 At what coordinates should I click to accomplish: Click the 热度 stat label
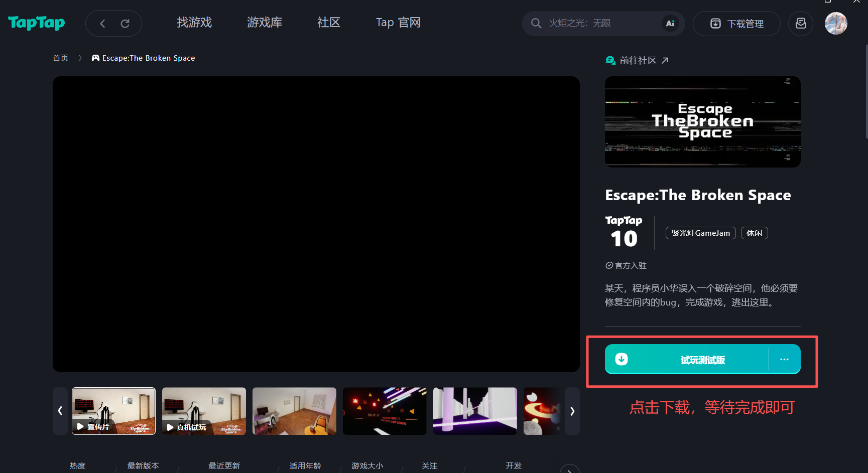78,466
